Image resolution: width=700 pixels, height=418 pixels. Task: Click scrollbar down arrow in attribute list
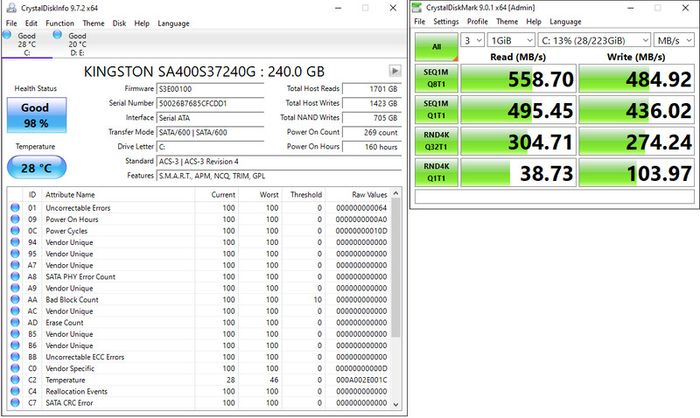(x=396, y=404)
